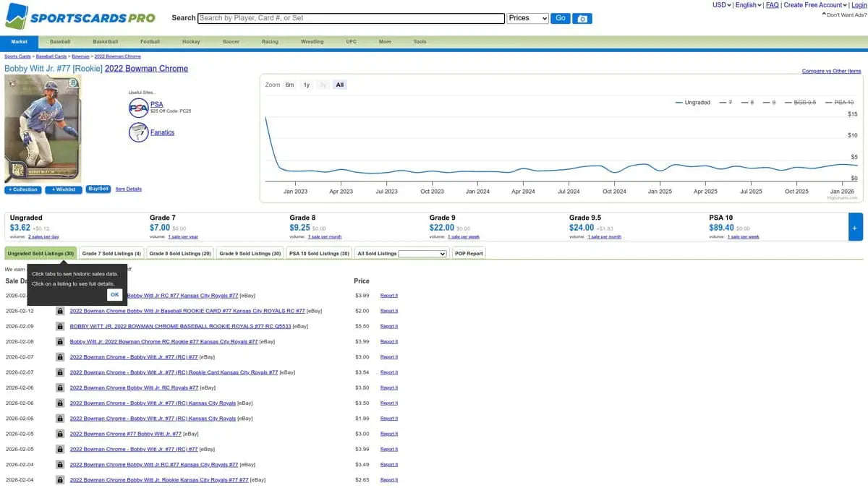Open the BOBBY WITT JR. Q5533 listing
868x488 pixels.
[180, 326]
